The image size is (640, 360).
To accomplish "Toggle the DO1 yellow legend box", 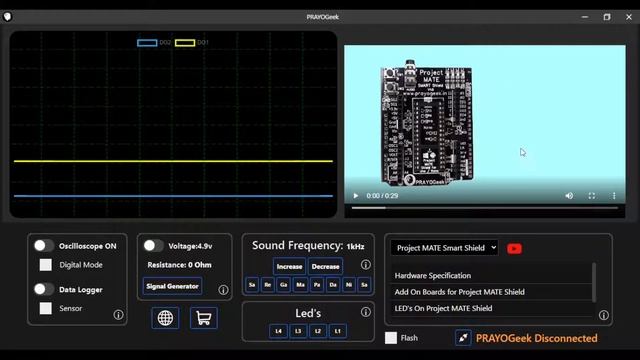I will tap(185, 42).
